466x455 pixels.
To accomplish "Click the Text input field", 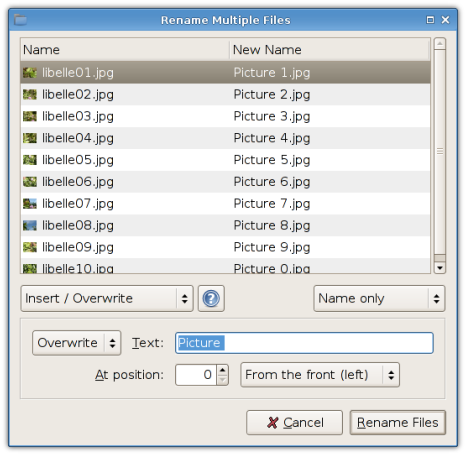I will 304,343.
